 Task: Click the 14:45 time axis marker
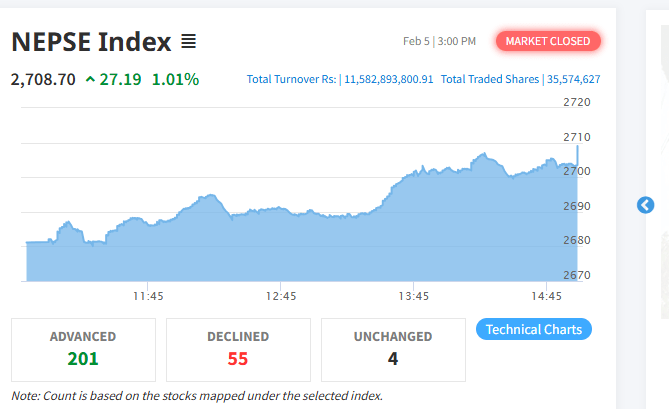546,296
